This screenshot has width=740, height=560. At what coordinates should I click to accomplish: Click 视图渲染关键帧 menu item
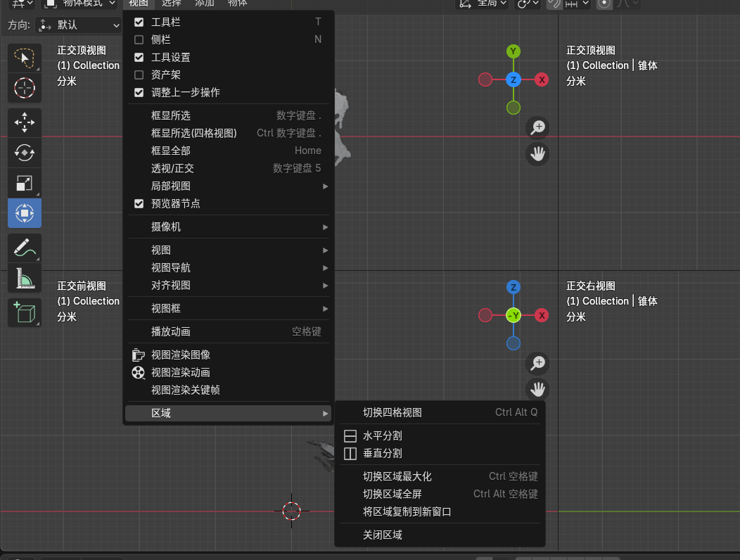229,390
